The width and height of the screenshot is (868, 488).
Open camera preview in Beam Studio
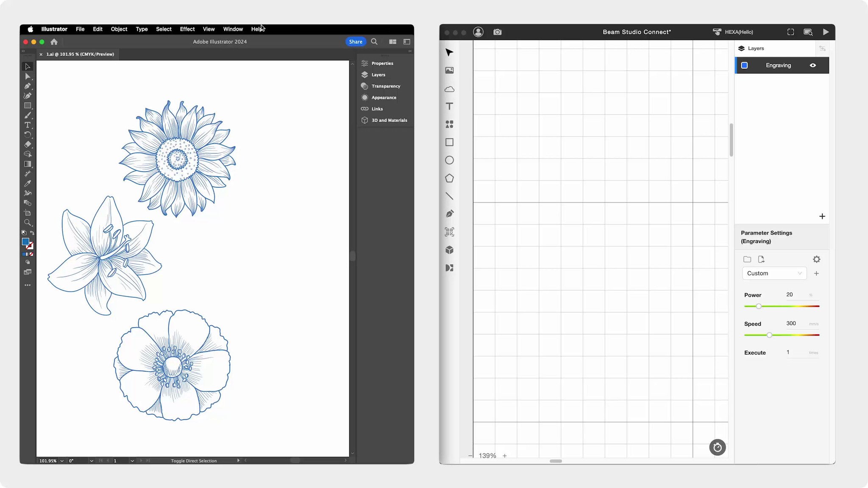tap(497, 32)
